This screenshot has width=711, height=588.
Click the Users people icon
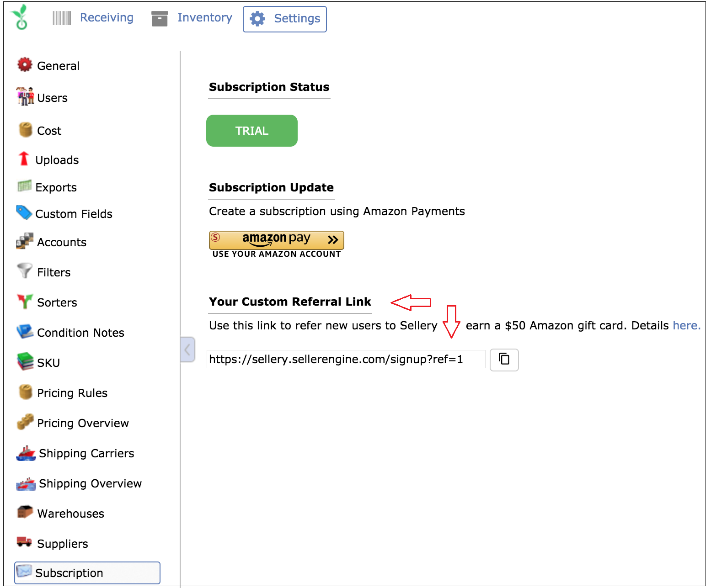pos(25,96)
